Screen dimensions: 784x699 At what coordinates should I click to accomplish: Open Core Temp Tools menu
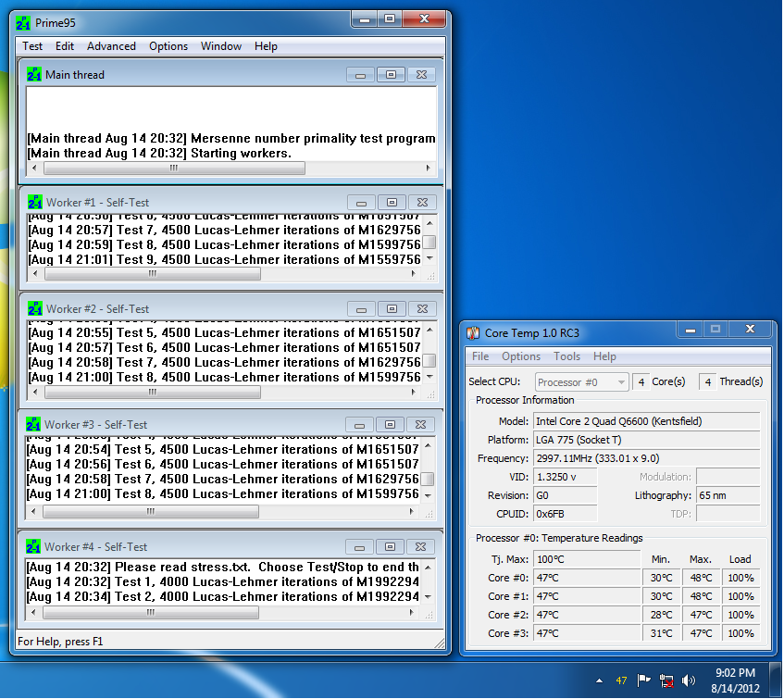point(566,356)
